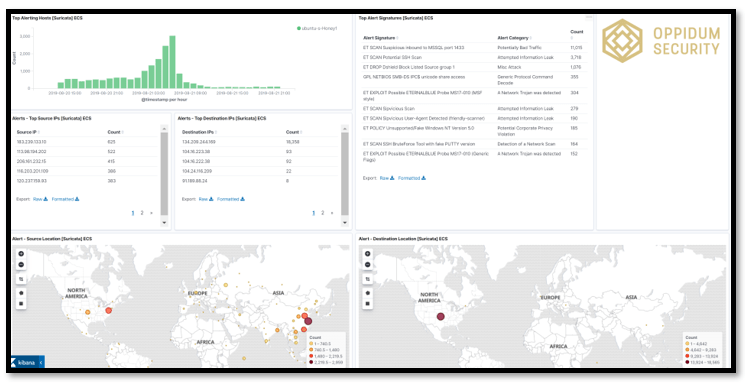Click the Misc Attack category cell
Viewport: 745px width, 384px height.
coord(508,67)
